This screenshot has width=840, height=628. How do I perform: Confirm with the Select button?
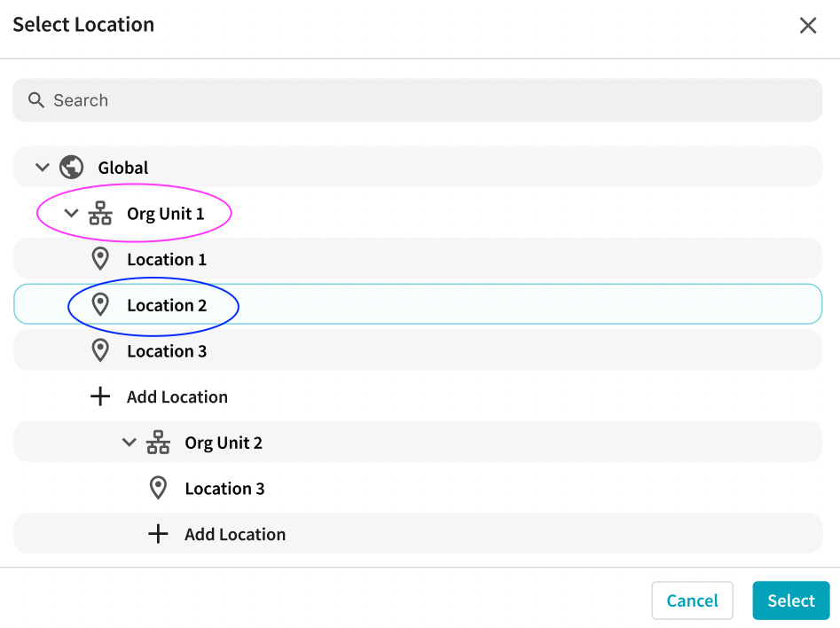[790, 601]
